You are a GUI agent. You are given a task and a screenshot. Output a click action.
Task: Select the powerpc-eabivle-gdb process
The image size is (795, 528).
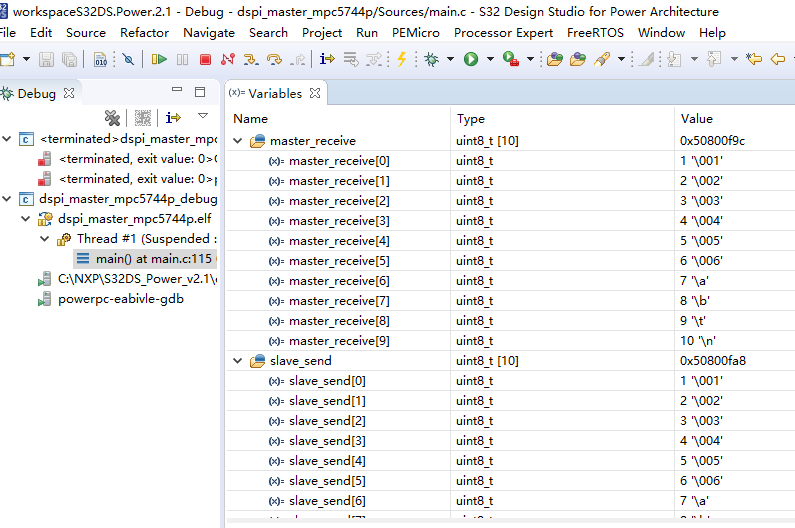click(121, 299)
